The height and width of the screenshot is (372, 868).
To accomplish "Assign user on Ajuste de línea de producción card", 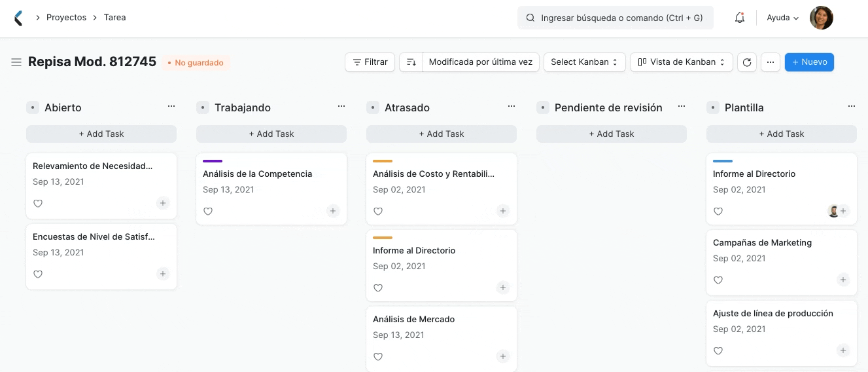I will (x=843, y=350).
